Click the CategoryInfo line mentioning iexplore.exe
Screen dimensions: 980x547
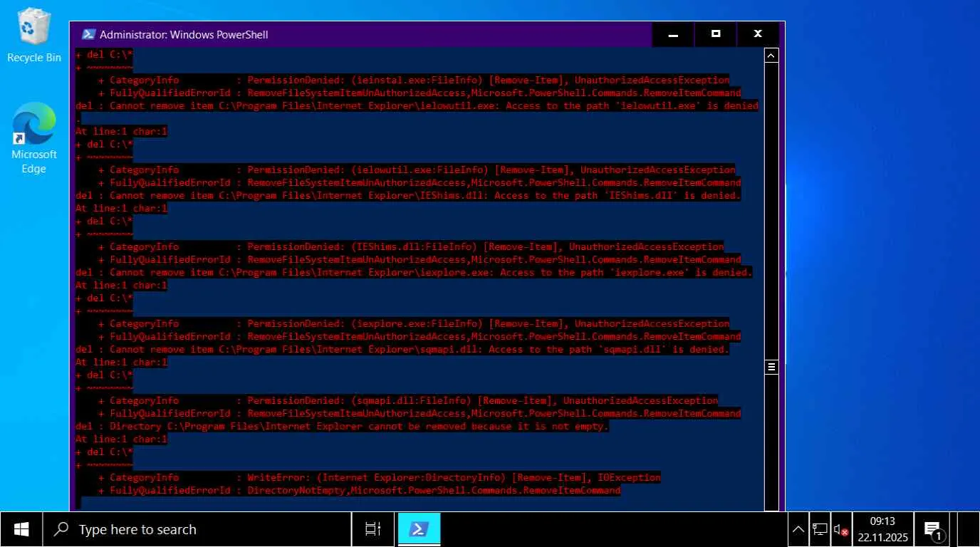[414, 323]
